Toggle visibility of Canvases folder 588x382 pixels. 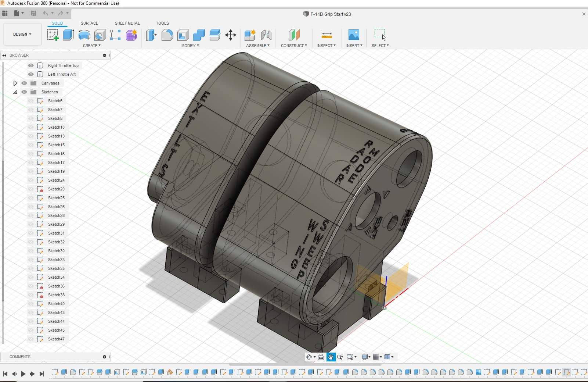coord(24,83)
